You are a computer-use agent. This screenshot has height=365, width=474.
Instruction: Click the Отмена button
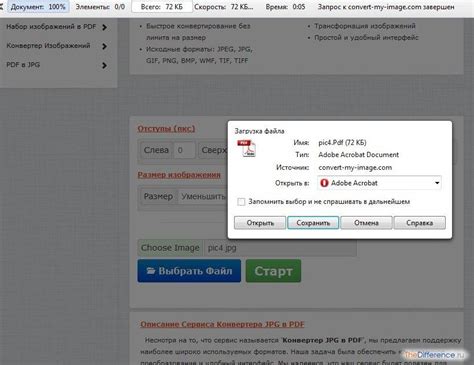366,223
